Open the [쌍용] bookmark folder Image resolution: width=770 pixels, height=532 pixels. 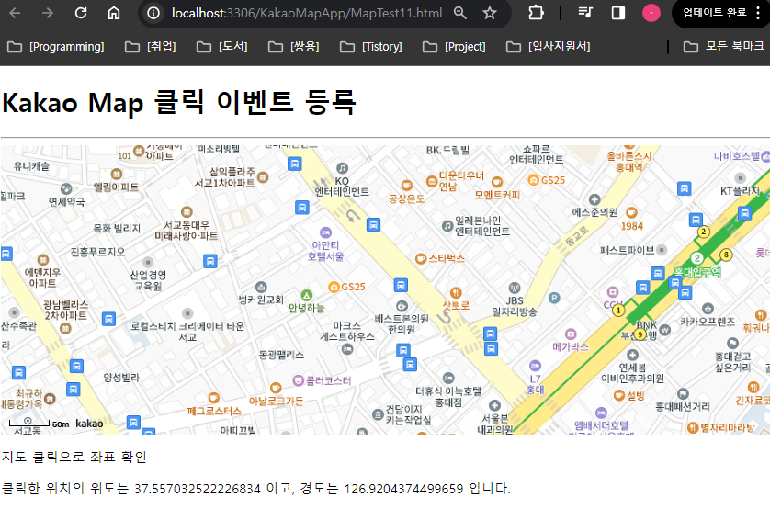pos(294,47)
